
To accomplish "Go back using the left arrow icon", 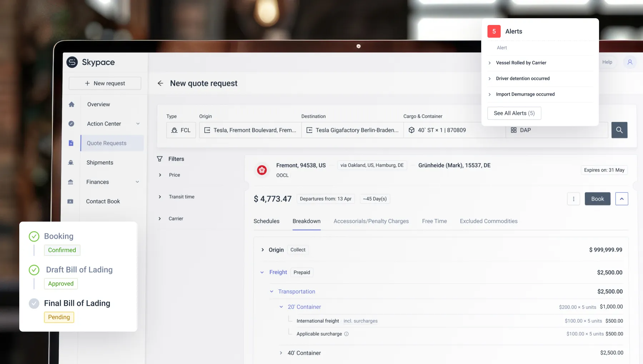I will pyautogui.click(x=160, y=83).
